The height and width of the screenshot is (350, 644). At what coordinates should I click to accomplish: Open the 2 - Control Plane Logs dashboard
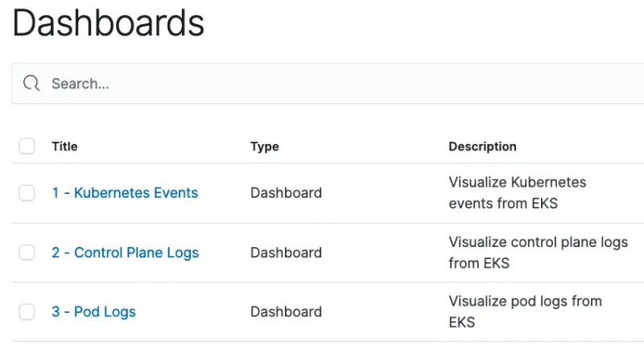point(125,253)
